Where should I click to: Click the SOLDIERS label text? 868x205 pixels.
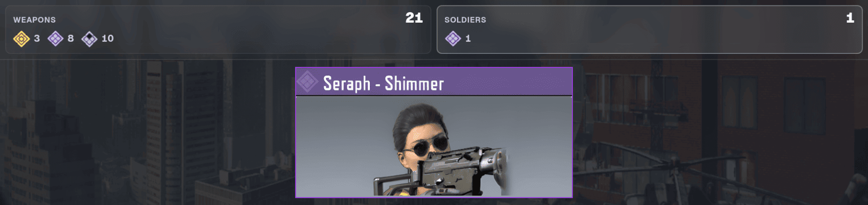click(465, 20)
